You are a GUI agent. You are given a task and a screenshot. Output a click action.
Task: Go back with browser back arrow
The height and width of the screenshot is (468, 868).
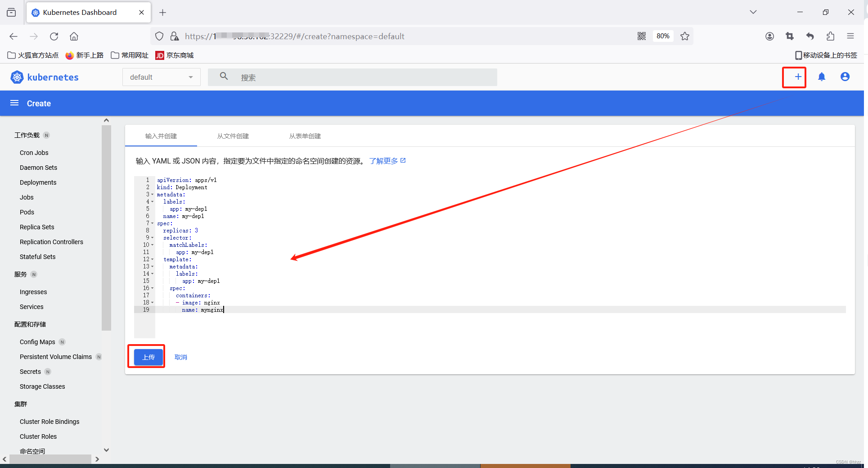pyautogui.click(x=13, y=36)
